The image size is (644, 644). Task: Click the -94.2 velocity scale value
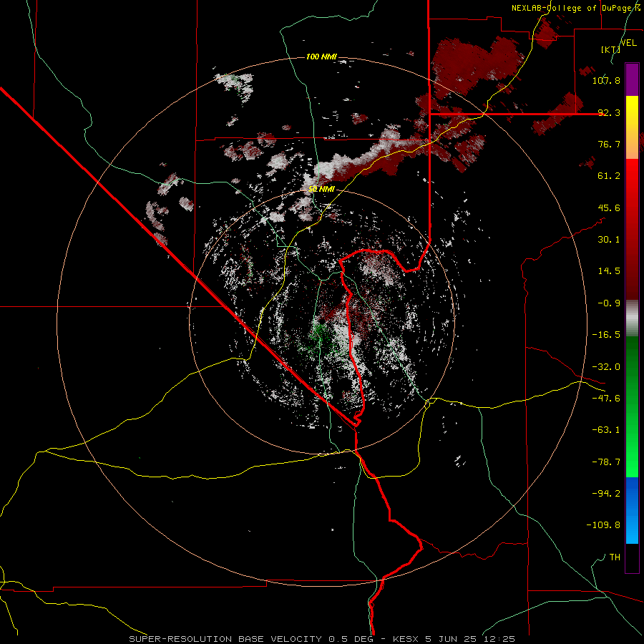[x=606, y=494]
